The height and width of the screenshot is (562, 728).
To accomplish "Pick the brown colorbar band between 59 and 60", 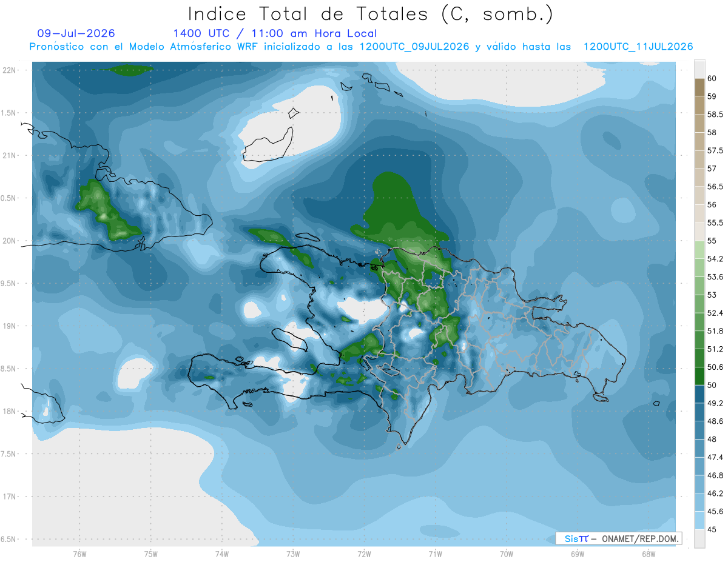I will (699, 87).
